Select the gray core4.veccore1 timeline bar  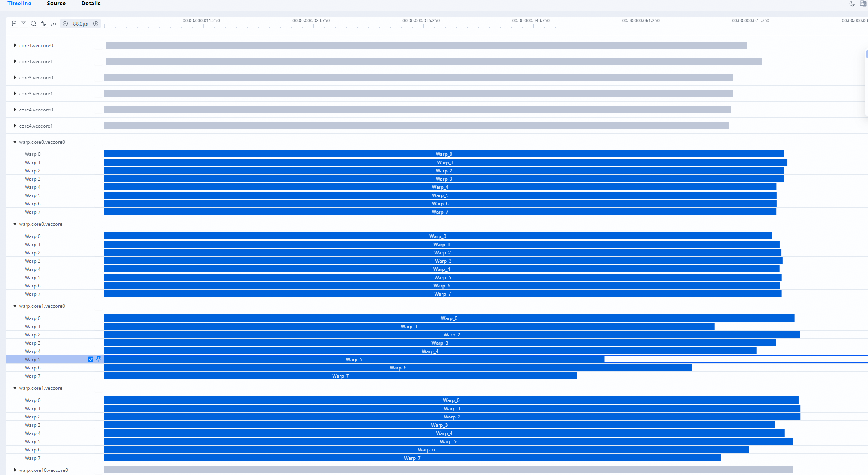click(x=417, y=126)
